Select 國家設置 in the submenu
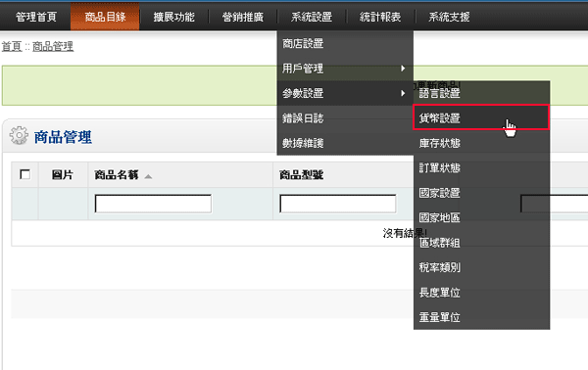The width and height of the screenshot is (588, 370). pyautogui.click(x=481, y=193)
